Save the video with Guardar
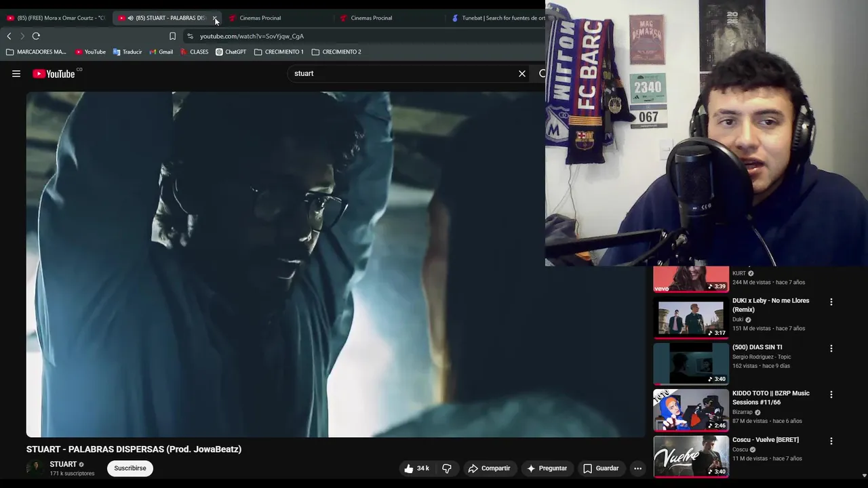Screen dimensions: 868x488 (x=601, y=468)
